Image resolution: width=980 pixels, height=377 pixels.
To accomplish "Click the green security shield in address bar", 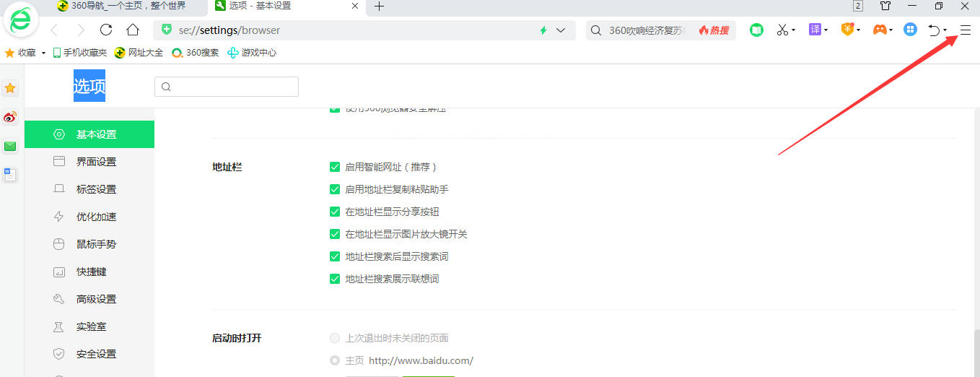I will (x=167, y=30).
